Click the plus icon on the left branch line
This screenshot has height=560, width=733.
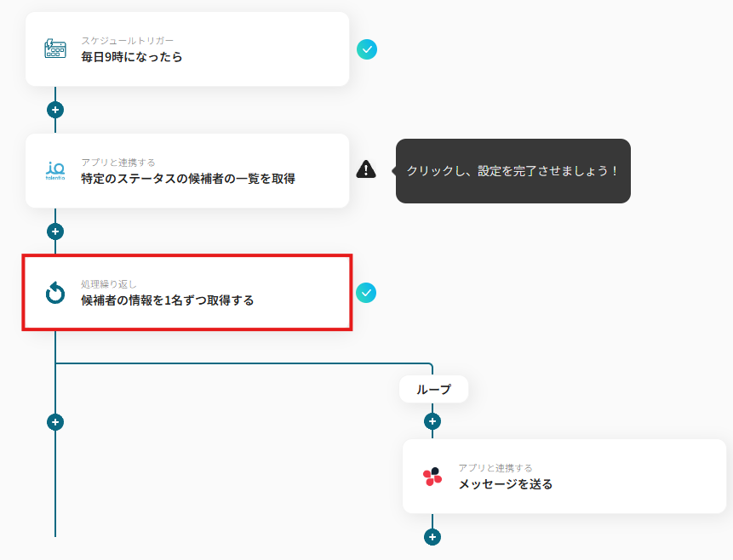pos(54,420)
